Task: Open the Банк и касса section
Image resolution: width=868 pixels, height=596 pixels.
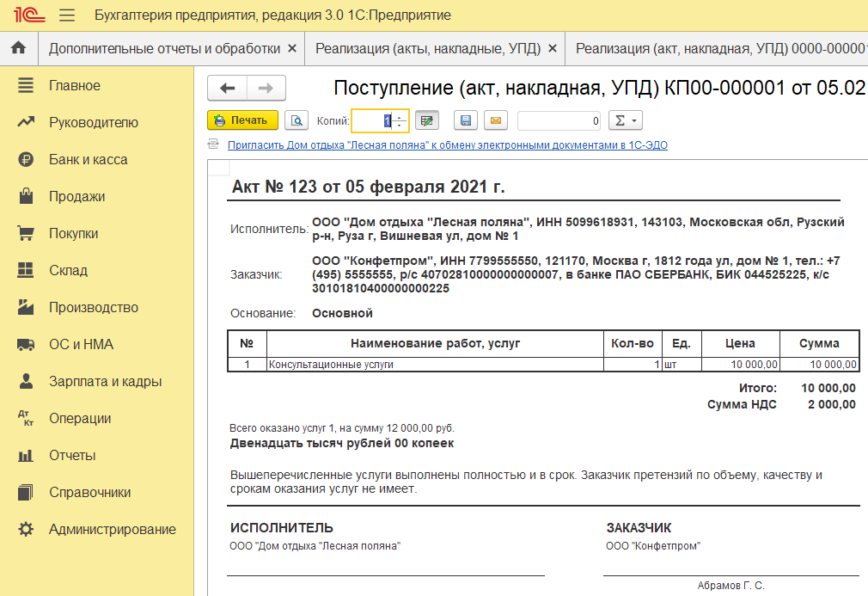Action: [x=88, y=159]
